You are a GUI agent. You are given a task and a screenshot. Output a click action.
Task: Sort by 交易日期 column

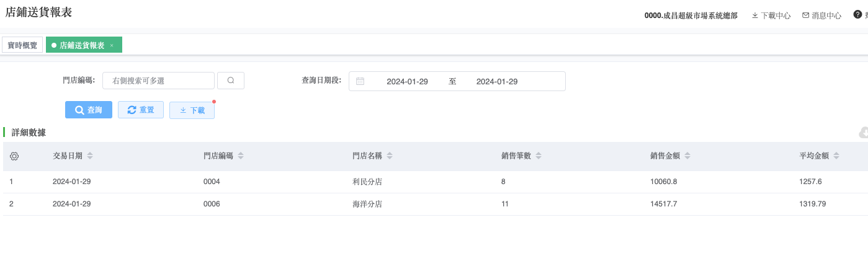pyautogui.click(x=90, y=156)
